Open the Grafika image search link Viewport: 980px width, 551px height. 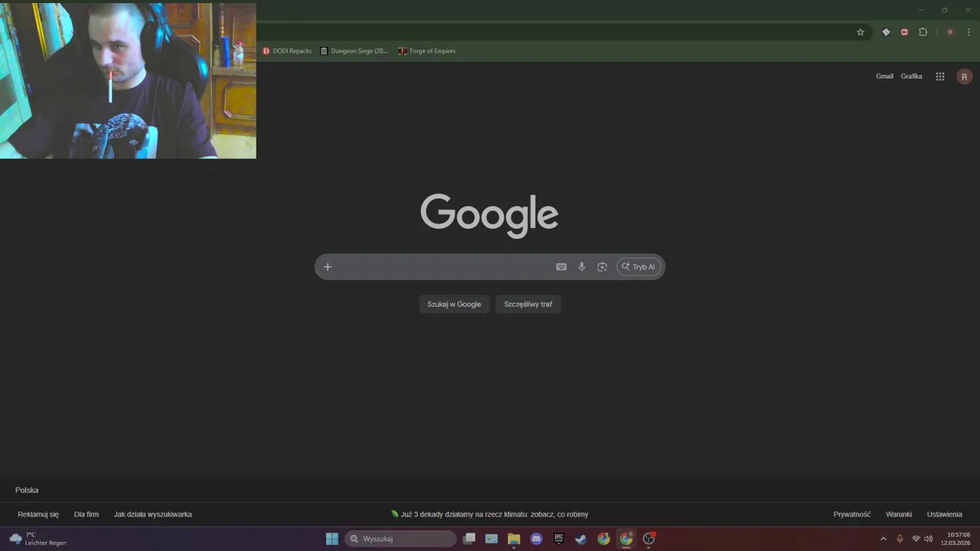(911, 77)
